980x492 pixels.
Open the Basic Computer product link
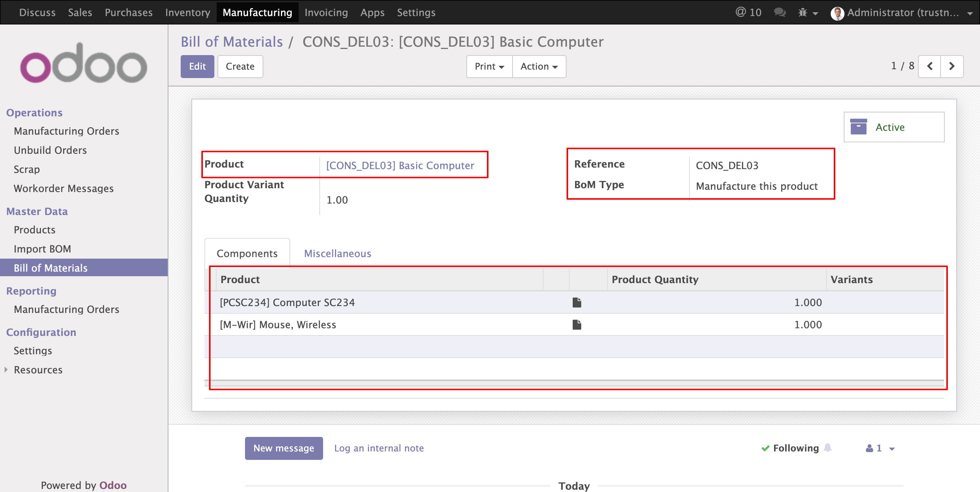click(400, 165)
